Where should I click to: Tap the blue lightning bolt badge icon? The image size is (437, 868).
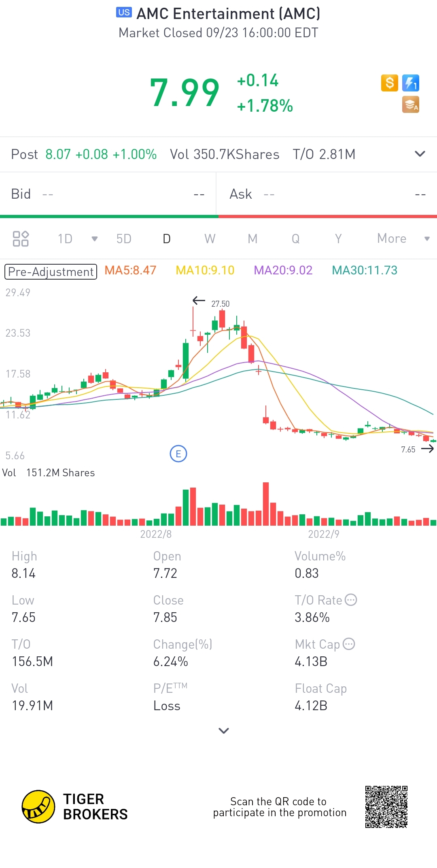[x=411, y=83]
